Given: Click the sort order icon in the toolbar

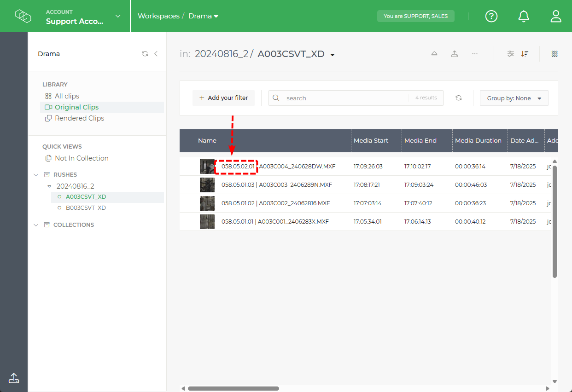Looking at the screenshot, I should point(525,53).
